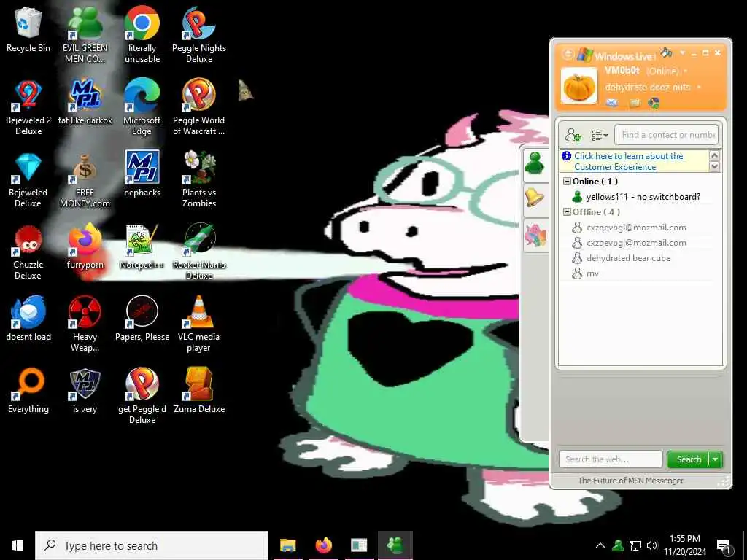Select the nephacks desktop icon
This screenshot has height=560, width=747.
(142, 174)
